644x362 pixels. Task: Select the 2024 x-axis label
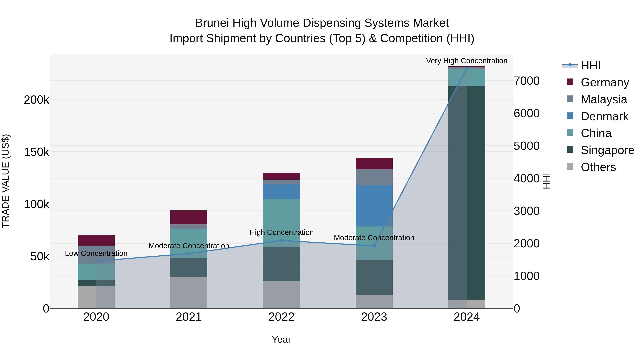click(467, 317)
